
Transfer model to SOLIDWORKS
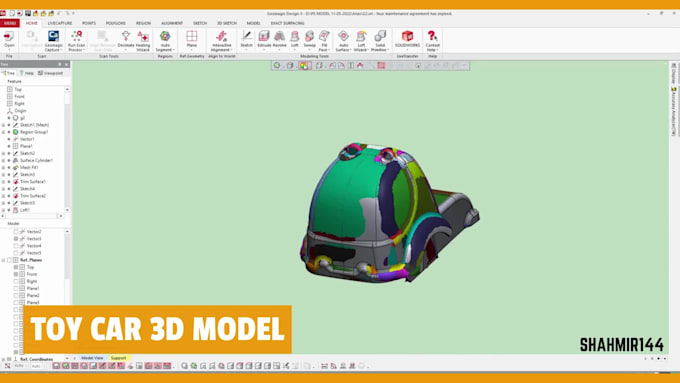(407, 39)
